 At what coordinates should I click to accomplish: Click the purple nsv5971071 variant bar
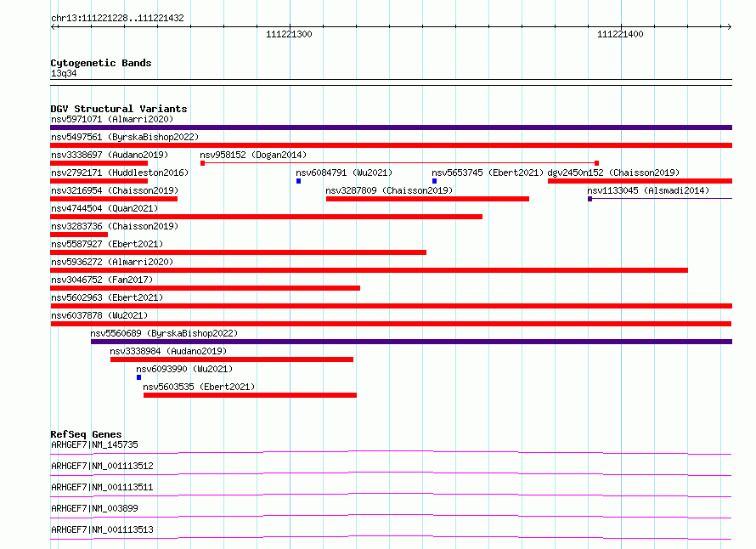pyautogui.click(x=391, y=127)
